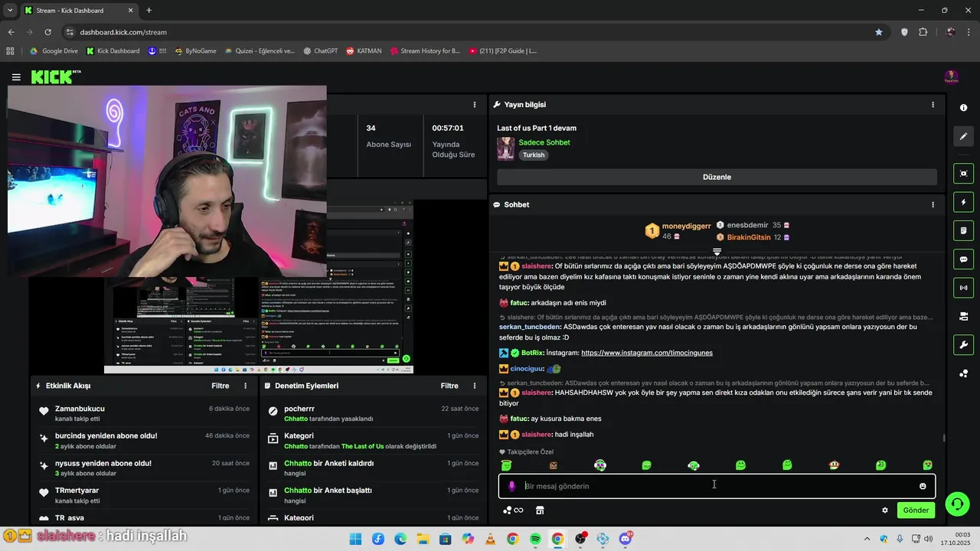
Task: Open Denetim Eylemleri three-dot menu
Action: (x=475, y=386)
